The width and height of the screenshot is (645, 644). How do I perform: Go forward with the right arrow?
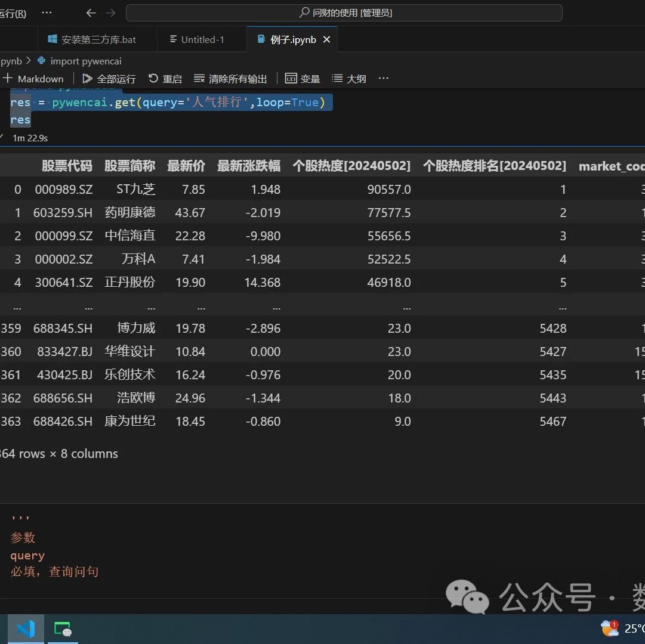[110, 13]
